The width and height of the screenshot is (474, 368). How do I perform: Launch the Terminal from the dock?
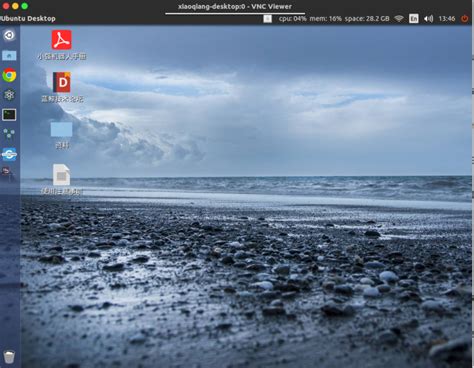click(x=9, y=115)
